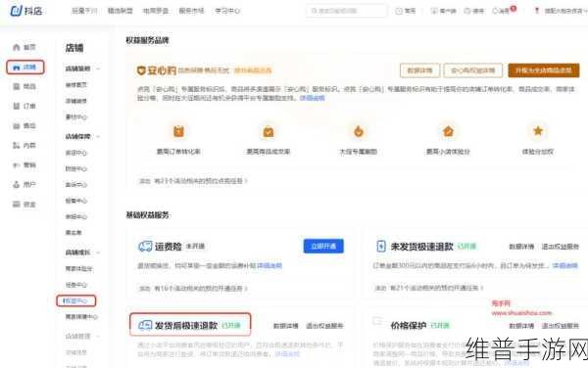Image resolution: width=588 pixels, height=368 pixels.
Task: Click the 安心购 shield brand icon
Action: (x=141, y=70)
